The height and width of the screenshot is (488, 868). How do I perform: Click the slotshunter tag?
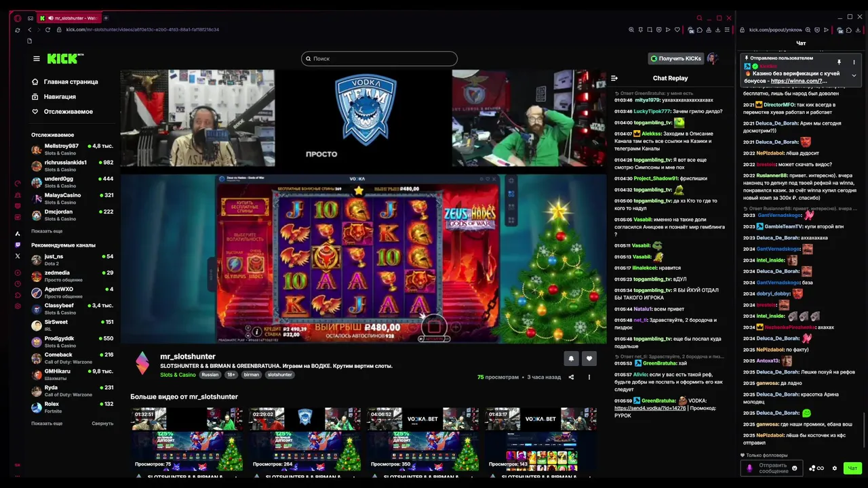pyautogui.click(x=279, y=375)
